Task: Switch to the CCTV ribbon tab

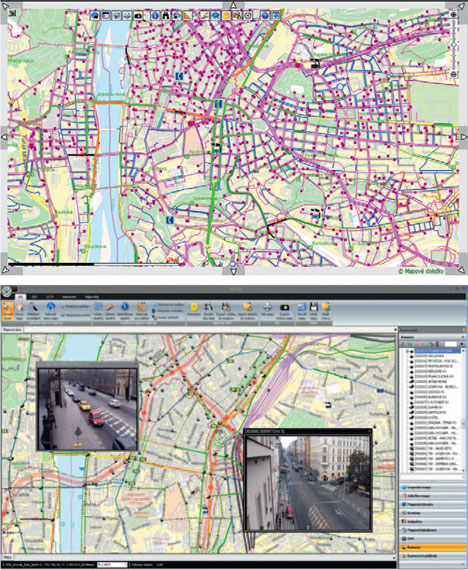Action: coord(49,297)
